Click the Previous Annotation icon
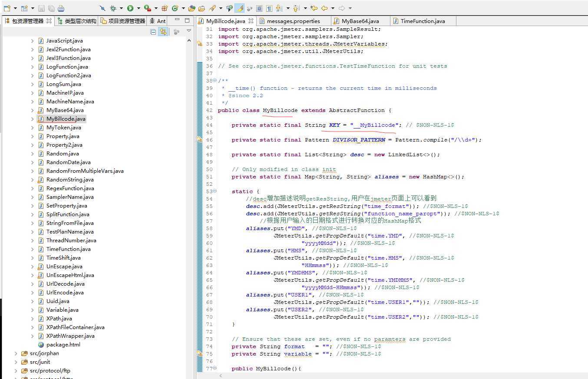This screenshot has height=379, width=588. pos(297,8)
